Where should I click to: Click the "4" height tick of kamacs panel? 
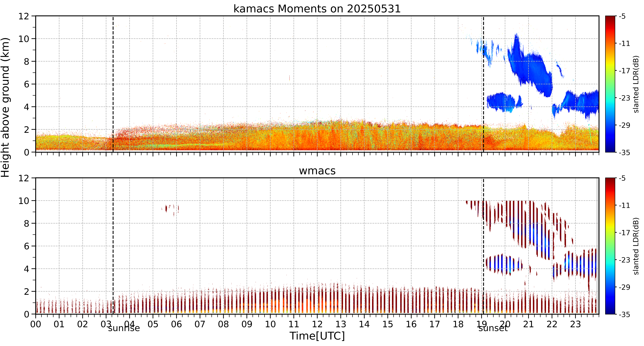pyautogui.click(x=26, y=107)
